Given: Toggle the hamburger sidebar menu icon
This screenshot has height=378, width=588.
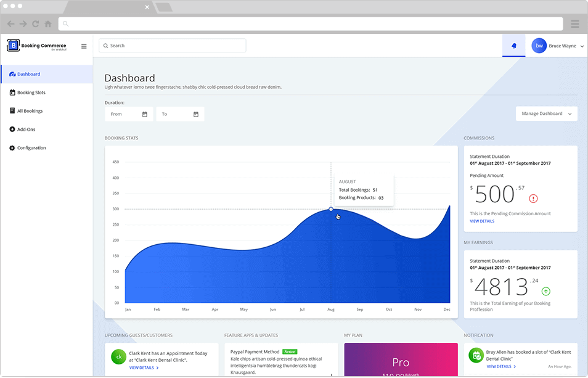Looking at the screenshot, I should pyautogui.click(x=84, y=46).
